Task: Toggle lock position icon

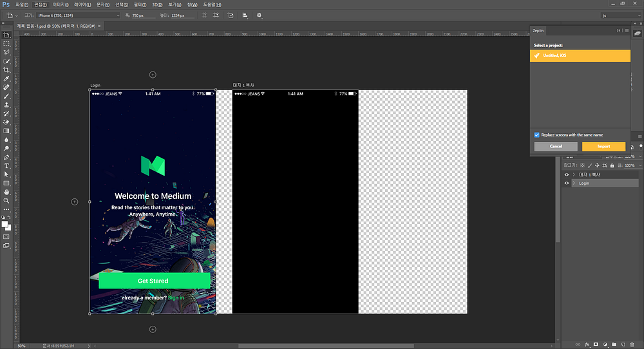Action: pos(597,165)
